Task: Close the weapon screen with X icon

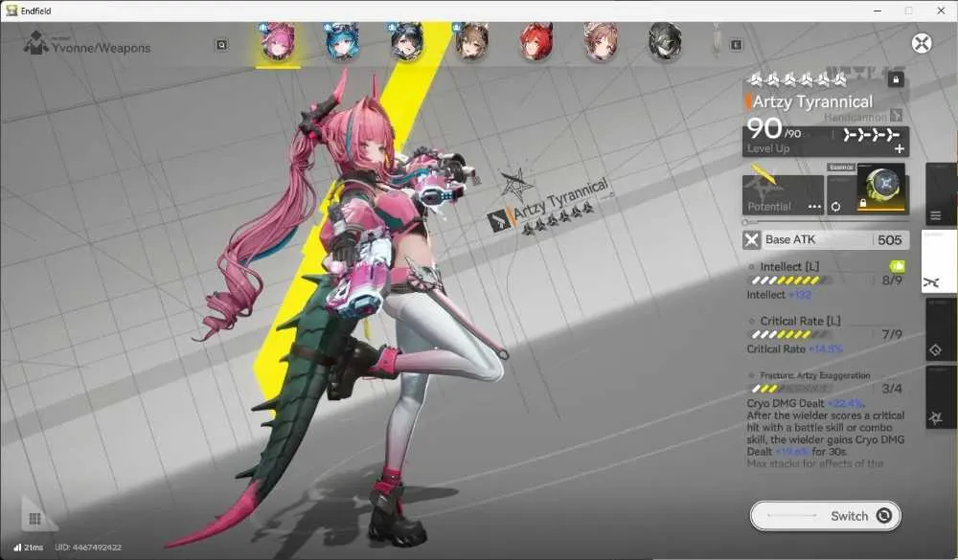Action: point(922,43)
